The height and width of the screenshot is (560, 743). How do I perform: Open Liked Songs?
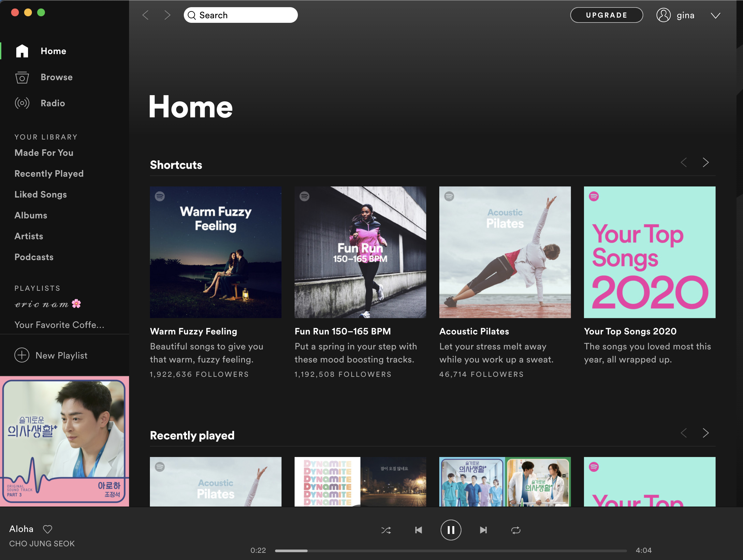(x=41, y=195)
